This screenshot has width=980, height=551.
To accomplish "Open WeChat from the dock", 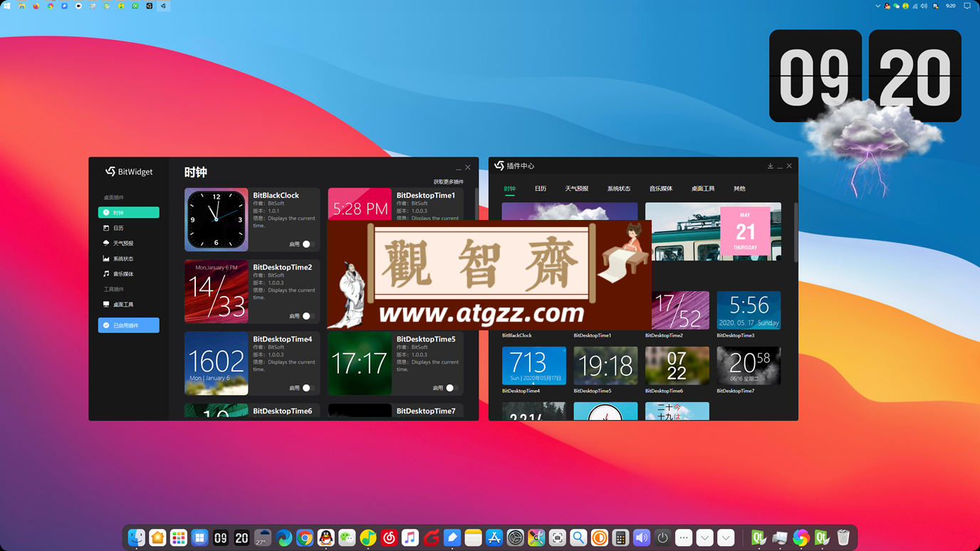I will (x=347, y=537).
